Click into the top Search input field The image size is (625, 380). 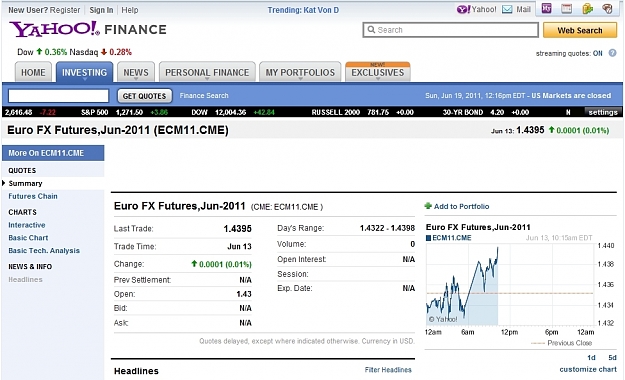pos(450,30)
